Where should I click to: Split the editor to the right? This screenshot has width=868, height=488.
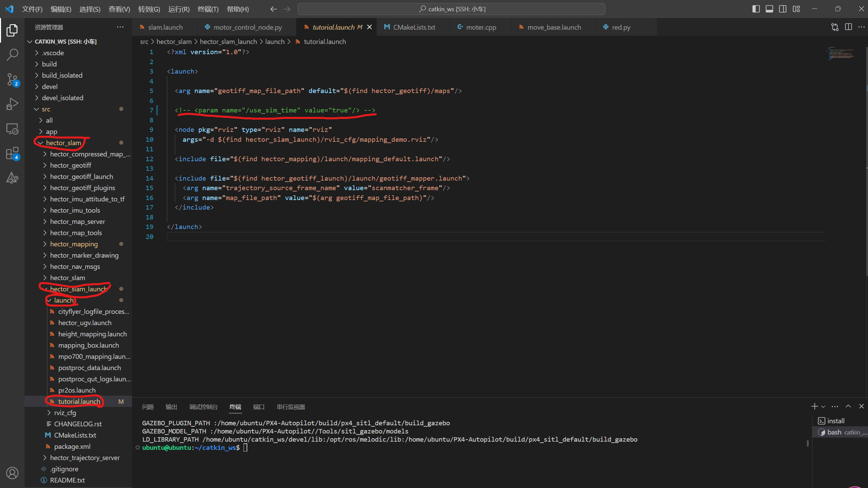pyautogui.click(x=849, y=27)
